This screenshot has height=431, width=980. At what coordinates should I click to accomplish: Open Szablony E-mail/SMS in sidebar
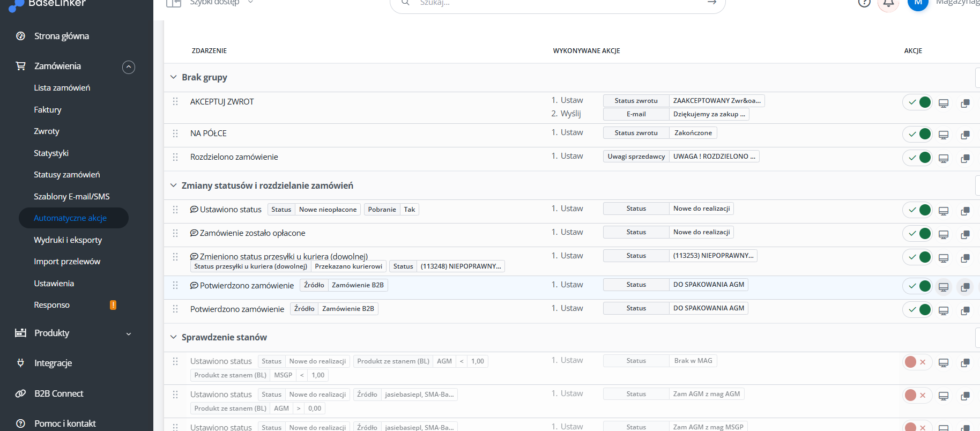(x=72, y=197)
